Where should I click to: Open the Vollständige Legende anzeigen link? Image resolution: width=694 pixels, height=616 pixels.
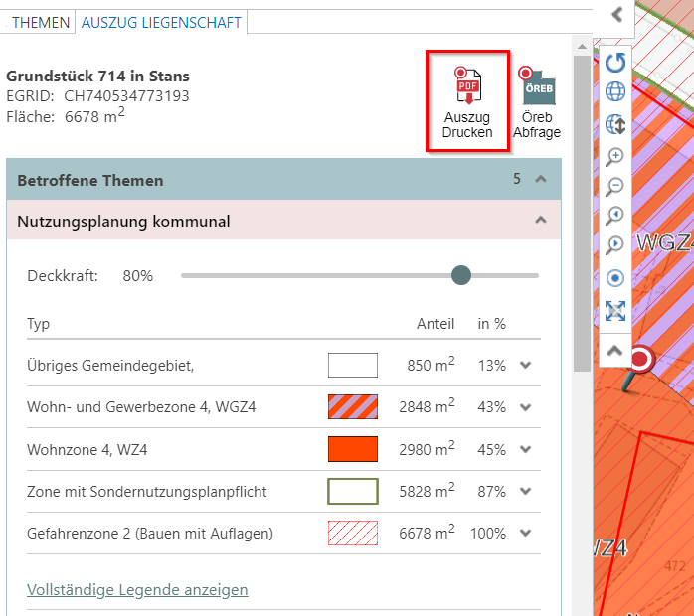[x=137, y=590]
